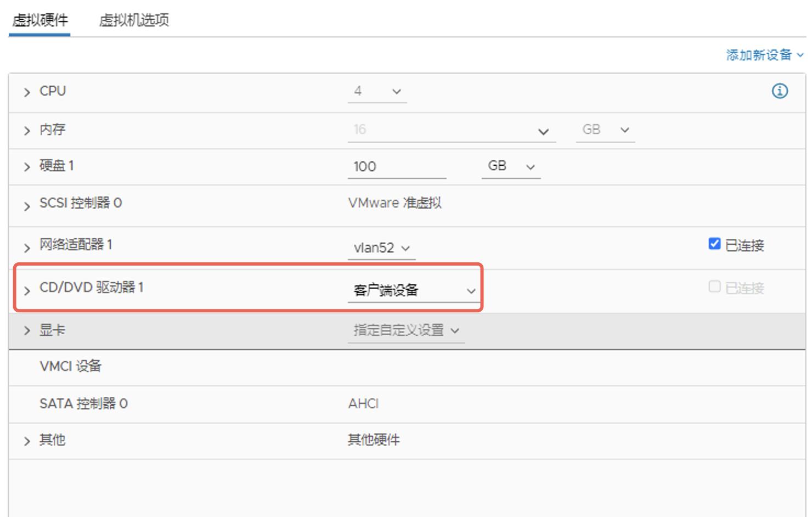Click the 内存 label
Viewport: 812px width, 517px height.
53,130
